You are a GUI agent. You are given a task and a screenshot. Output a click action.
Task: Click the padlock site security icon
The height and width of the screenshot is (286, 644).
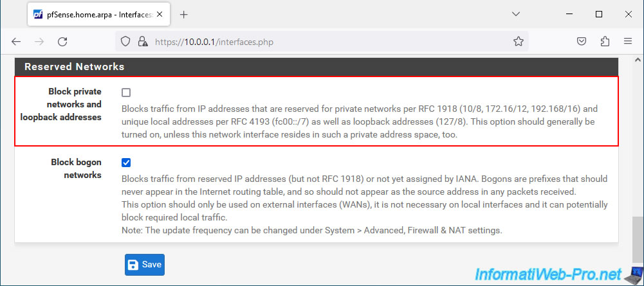[x=143, y=41]
